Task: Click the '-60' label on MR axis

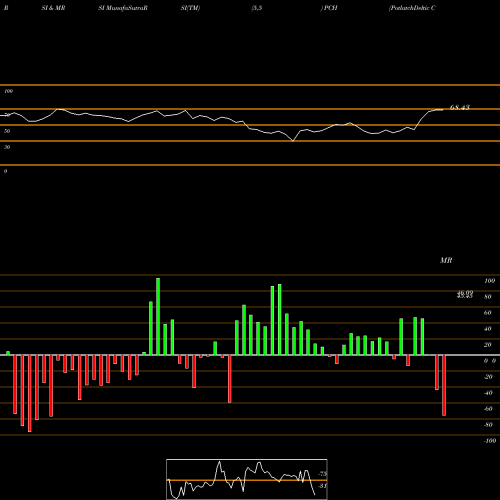Action: click(488, 409)
